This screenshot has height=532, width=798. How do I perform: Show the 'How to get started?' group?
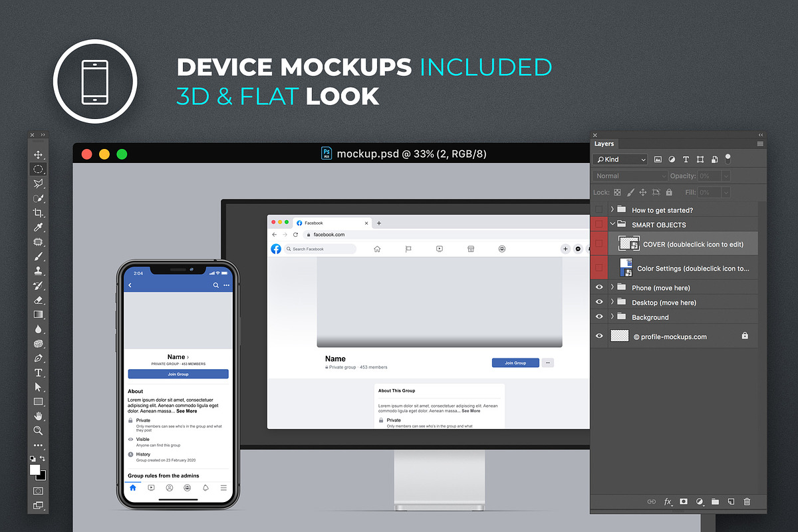coord(599,209)
